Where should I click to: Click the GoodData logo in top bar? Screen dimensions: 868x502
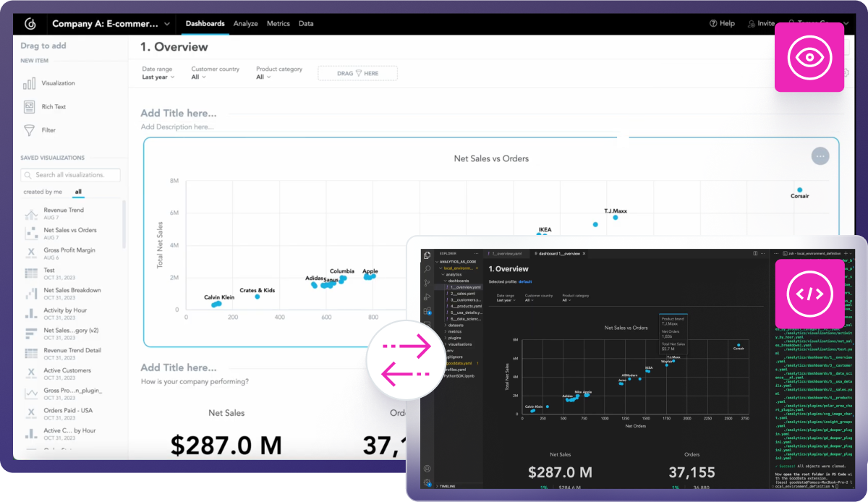coord(30,23)
